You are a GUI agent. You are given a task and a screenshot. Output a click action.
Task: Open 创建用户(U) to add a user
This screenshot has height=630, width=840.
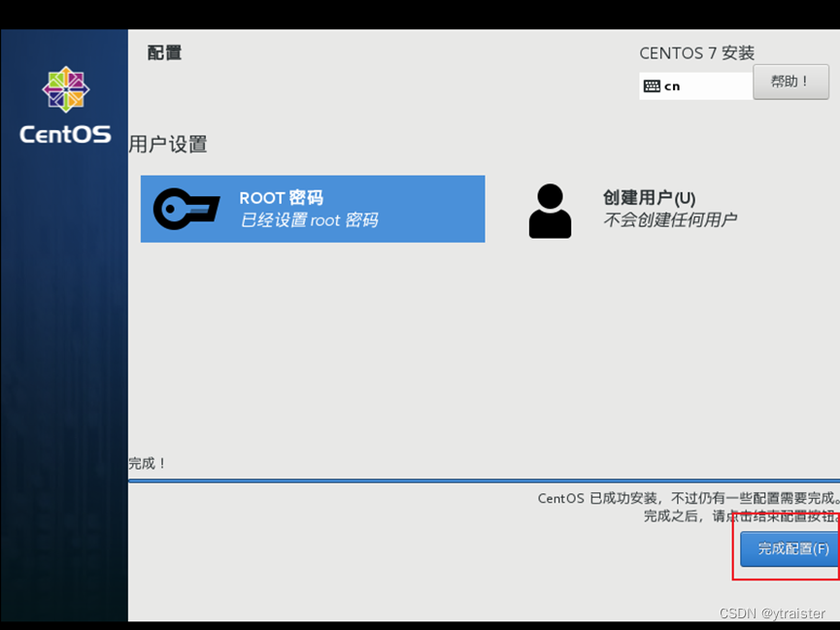point(650,198)
